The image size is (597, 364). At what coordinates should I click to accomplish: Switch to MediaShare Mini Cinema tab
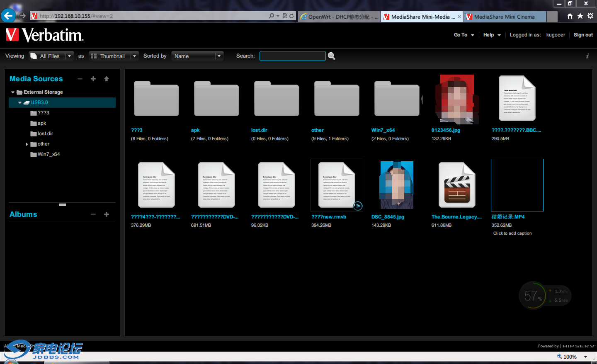tap(504, 17)
